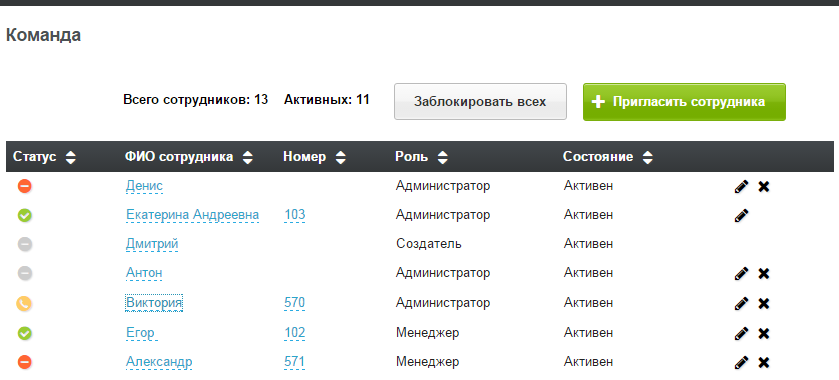Edit employee Денис with pencil icon
839x380 pixels.
coord(741,187)
